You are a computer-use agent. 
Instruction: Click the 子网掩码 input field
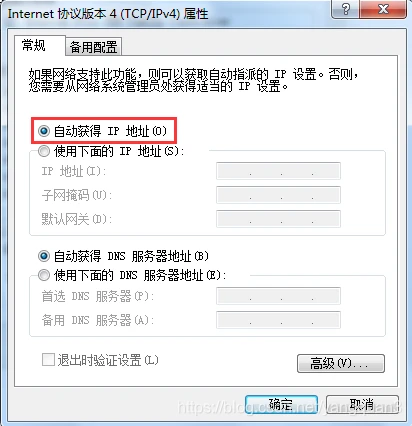(278, 195)
